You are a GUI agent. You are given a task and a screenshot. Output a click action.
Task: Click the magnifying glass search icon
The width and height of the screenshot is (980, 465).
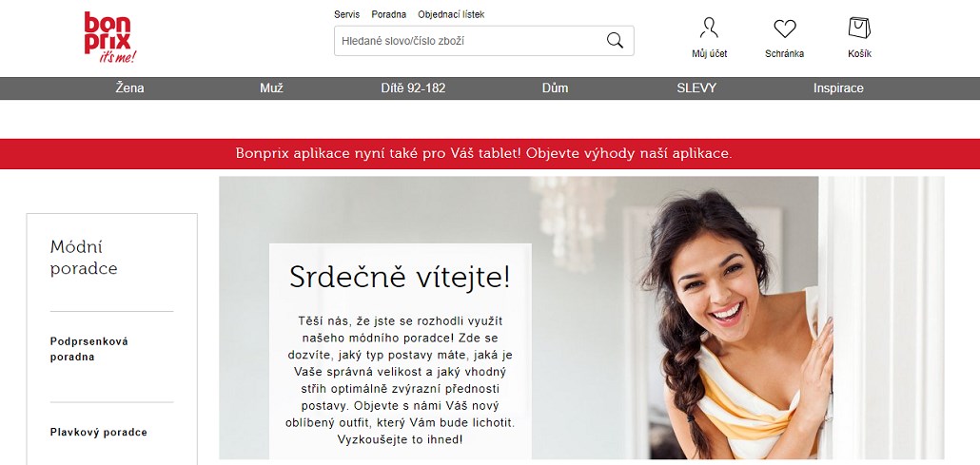pos(615,41)
